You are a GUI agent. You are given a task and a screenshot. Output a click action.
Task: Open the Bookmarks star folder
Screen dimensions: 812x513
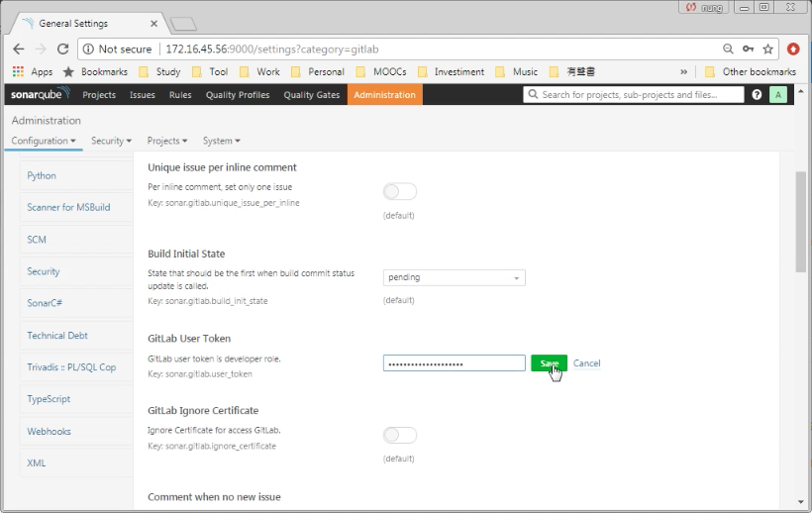[95, 71]
